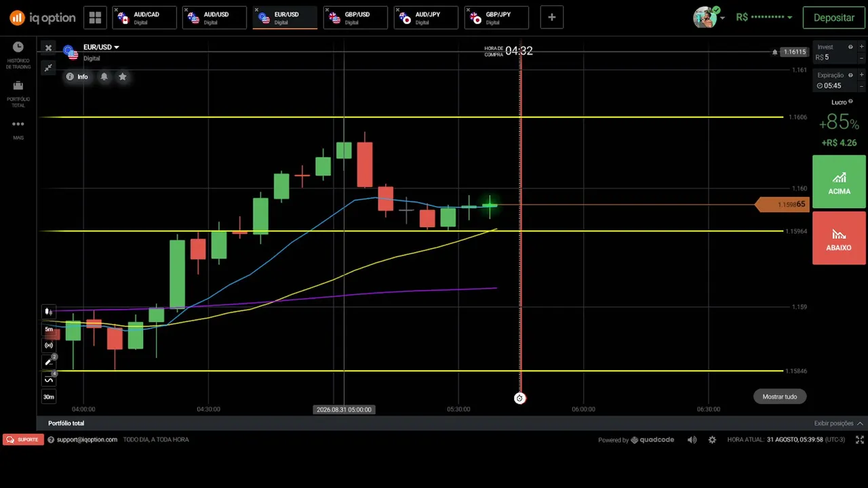Image resolution: width=868 pixels, height=488 pixels.
Task: Click the Hora Atual clock text
Action: [786, 440]
